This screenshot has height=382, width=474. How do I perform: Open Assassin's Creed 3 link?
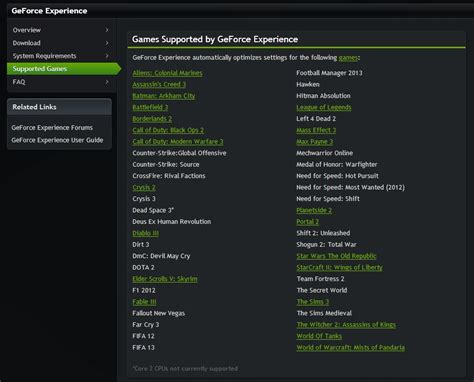(159, 84)
